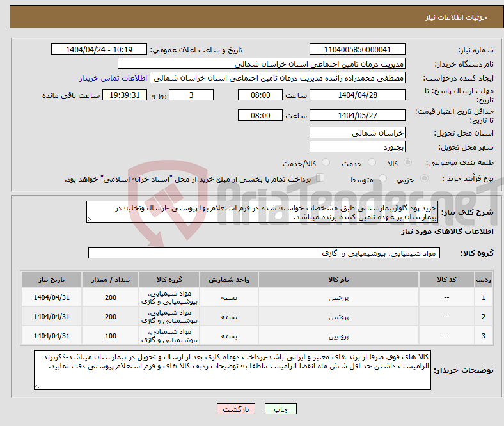
Task: Click the response deadline date 1404/04/28
Action: 357,95
